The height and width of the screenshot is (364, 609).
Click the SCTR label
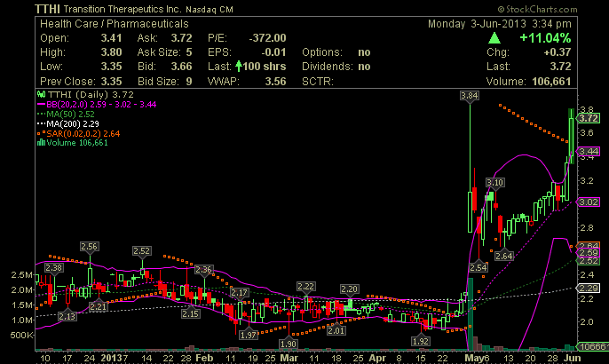317,81
